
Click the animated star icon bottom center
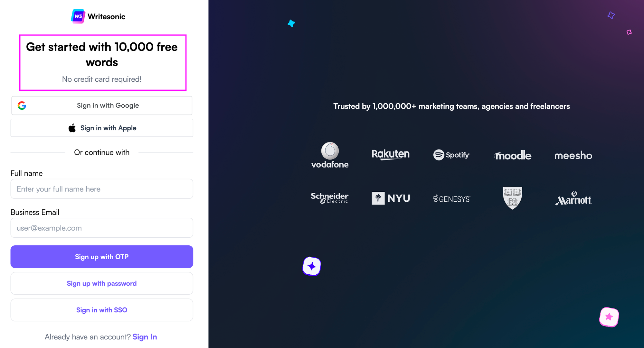point(312,266)
